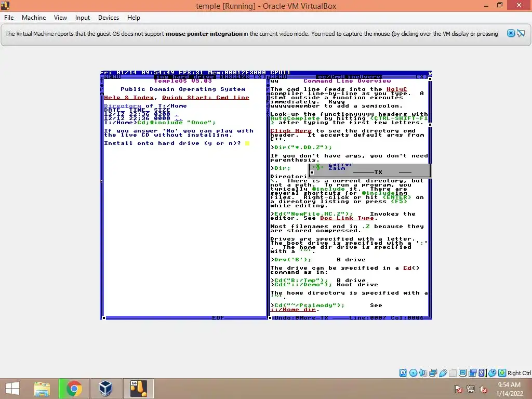This screenshot has width=532, height=399.
Task: Open the USB devices status icon
Action: click(443, 373)
